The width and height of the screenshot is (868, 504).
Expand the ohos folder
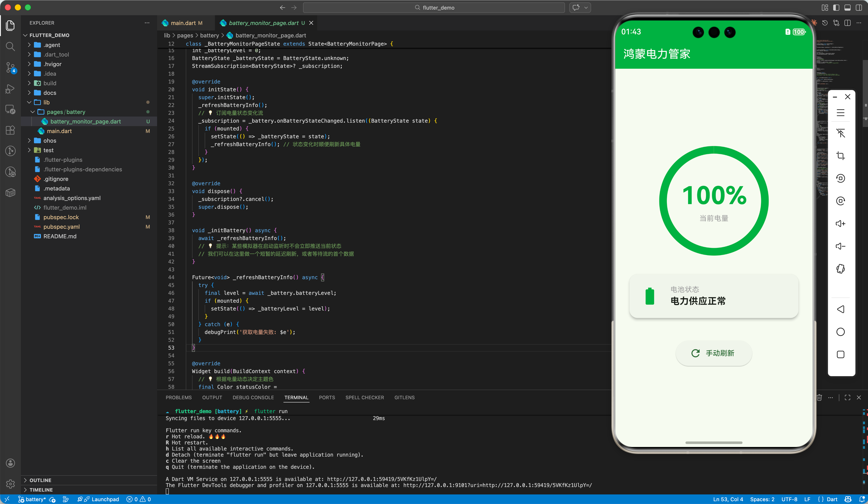50,140
